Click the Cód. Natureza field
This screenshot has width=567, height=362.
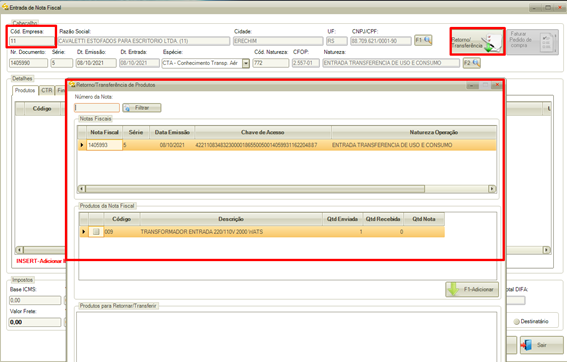(271, 63)
